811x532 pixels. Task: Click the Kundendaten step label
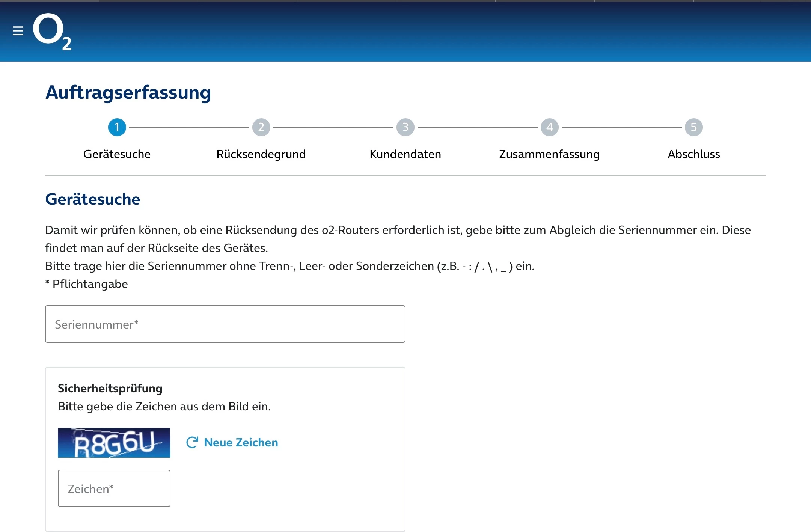405,154
